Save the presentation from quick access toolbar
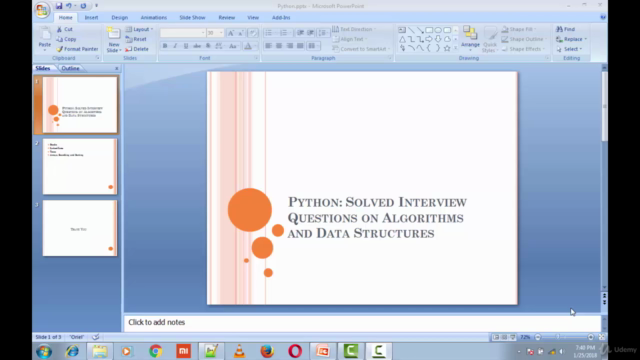Image resolution: width=640 pixels, height=360 pixels. [59, 6]
